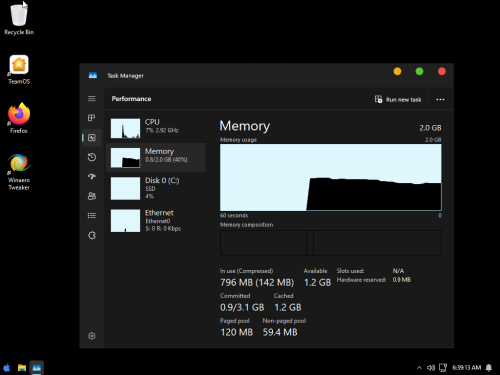
Task: Click the Non-paged pool '59.4 MB' value
Action: click(280, 332)
